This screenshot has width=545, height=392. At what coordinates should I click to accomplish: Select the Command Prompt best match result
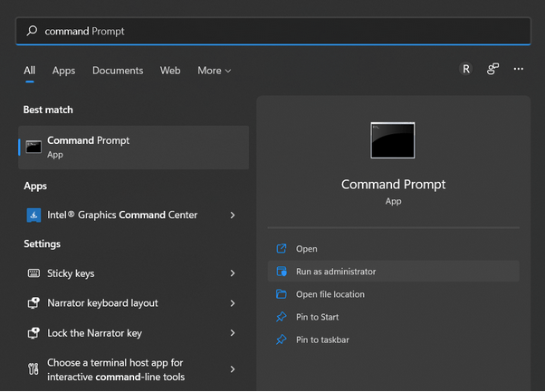pyautogui.click(x=133, y=148)
